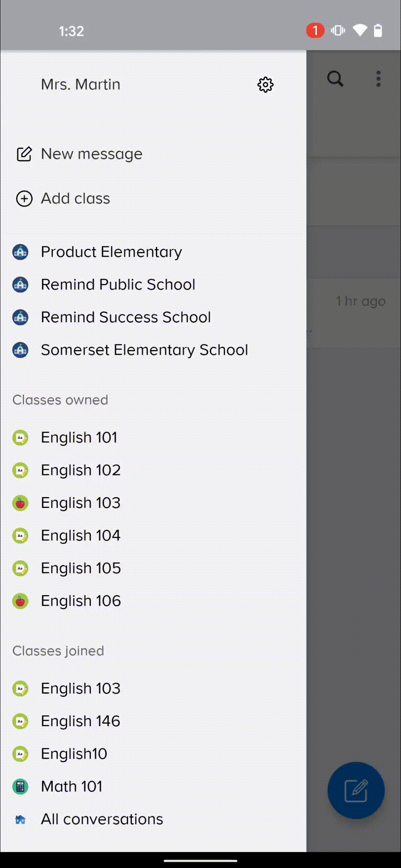Click the Add class plus icon

tap(24, 199)
